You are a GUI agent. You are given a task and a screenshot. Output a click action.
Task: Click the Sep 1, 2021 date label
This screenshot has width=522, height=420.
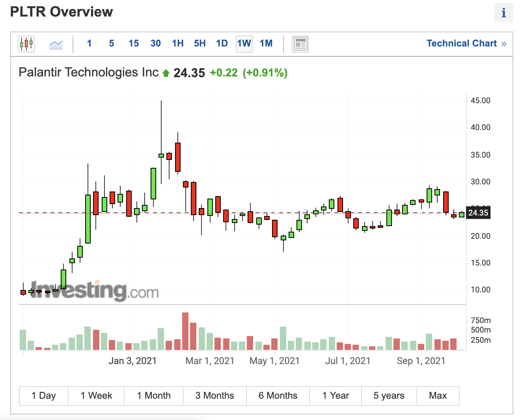point(421,361)
